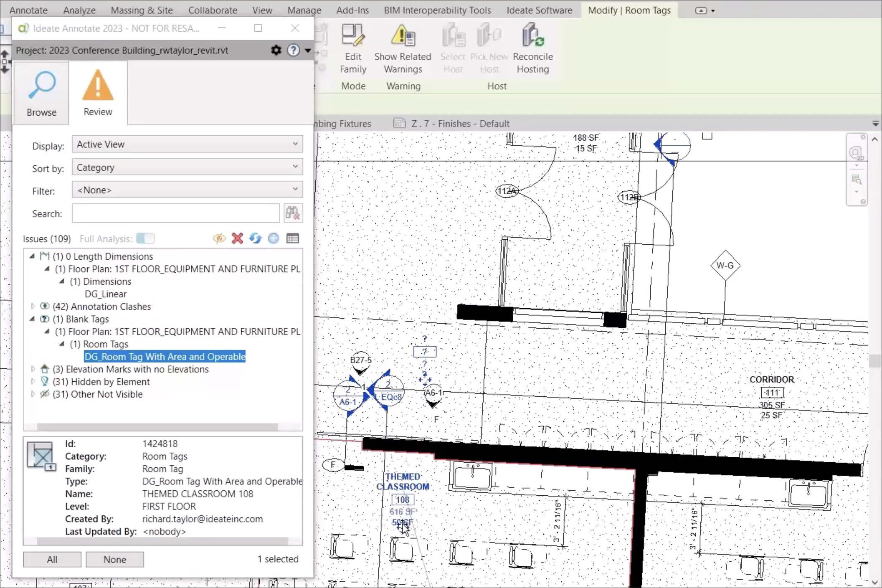The height and width of the screenshot is (588, 882).
Task: Click Show Related Warnings ribbon button
Action: pyautogui.click(x=403, y=49)
